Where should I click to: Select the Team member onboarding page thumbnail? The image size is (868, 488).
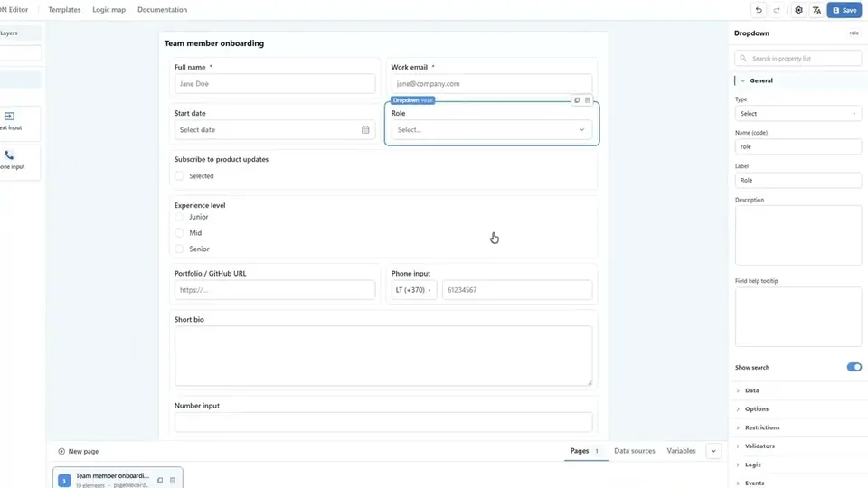click(118, 479)
